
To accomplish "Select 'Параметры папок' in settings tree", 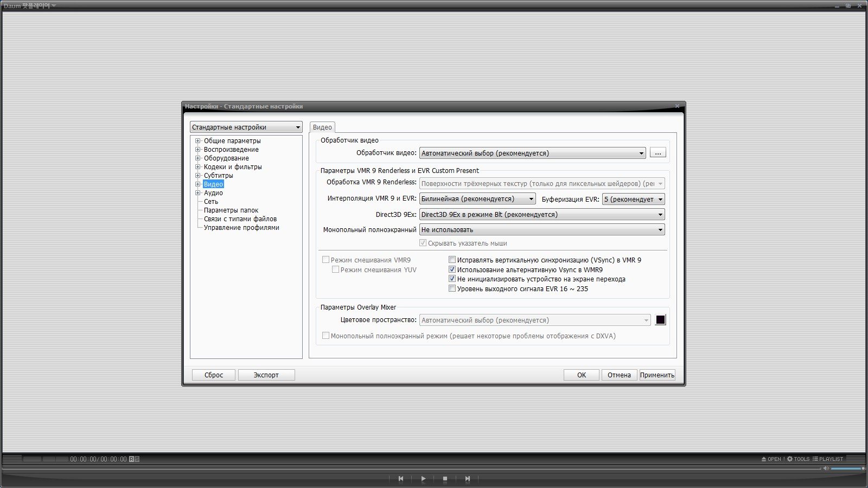I will [231, 210].
